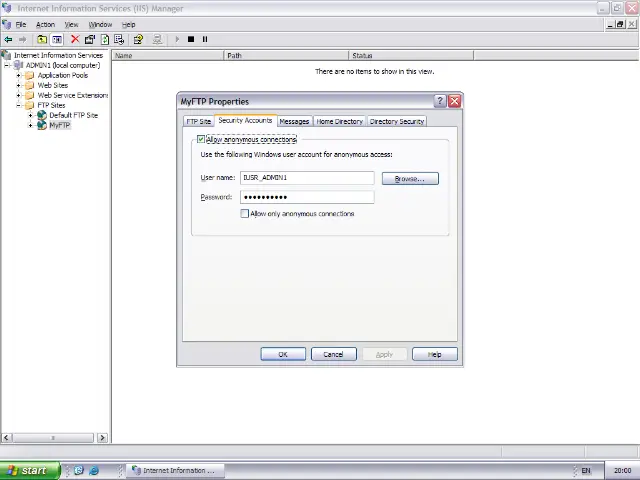The width and height of the screenshot is (640, 480).
Task: Uncheck Allow anonymous connections
Action: (x=201, y=139)
